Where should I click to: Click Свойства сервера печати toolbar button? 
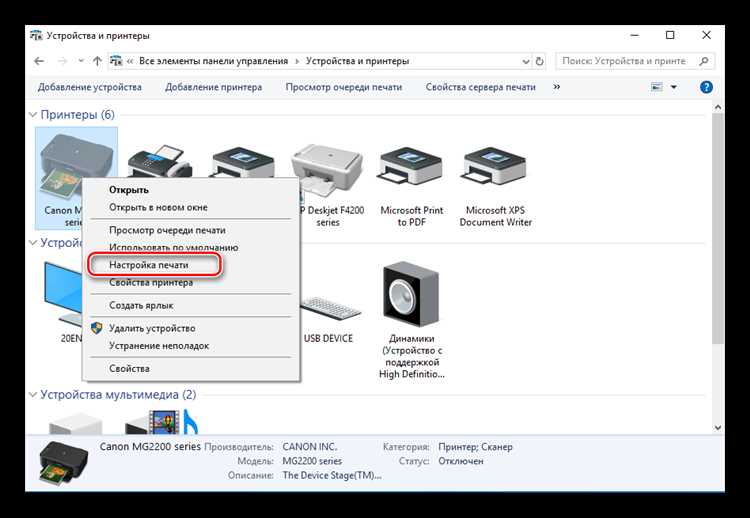point(480,87)
